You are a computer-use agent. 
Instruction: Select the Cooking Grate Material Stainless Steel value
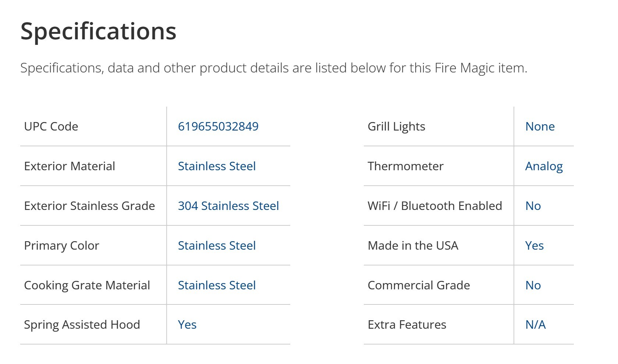[217, 285]
